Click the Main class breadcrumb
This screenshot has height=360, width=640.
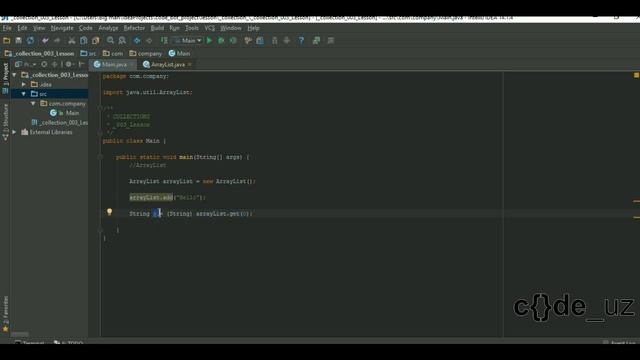tap(180, 53)
